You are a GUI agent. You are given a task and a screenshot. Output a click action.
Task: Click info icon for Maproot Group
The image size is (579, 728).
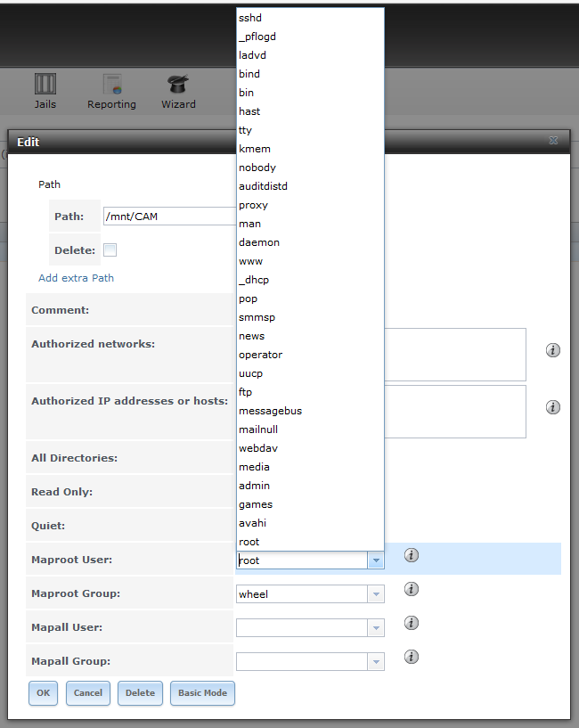point(412,589)
